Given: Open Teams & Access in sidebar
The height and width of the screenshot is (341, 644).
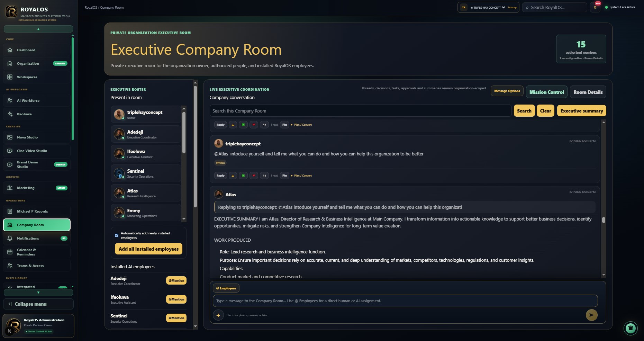Looking at the screenshot, I should [x=37, y=266].
